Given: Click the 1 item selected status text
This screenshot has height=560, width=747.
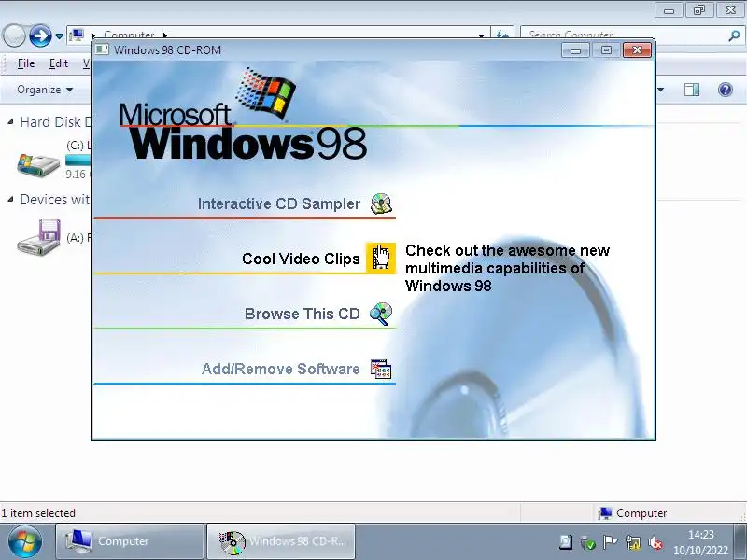Looking at the screenshot, I should [x=38, y=513].
